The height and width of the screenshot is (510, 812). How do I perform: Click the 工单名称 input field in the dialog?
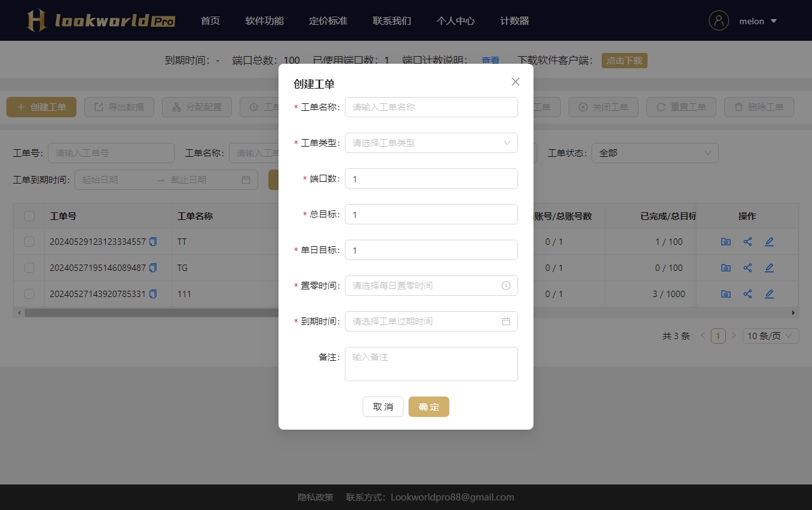point(431,107)
